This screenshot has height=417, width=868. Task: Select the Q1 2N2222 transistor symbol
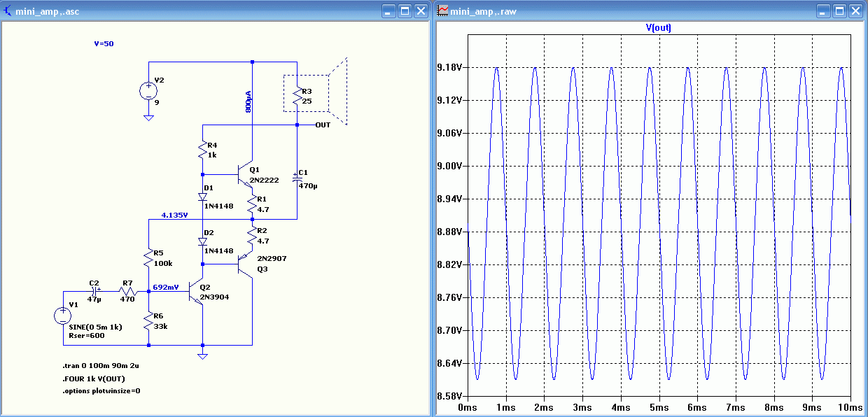pos(245,174)
